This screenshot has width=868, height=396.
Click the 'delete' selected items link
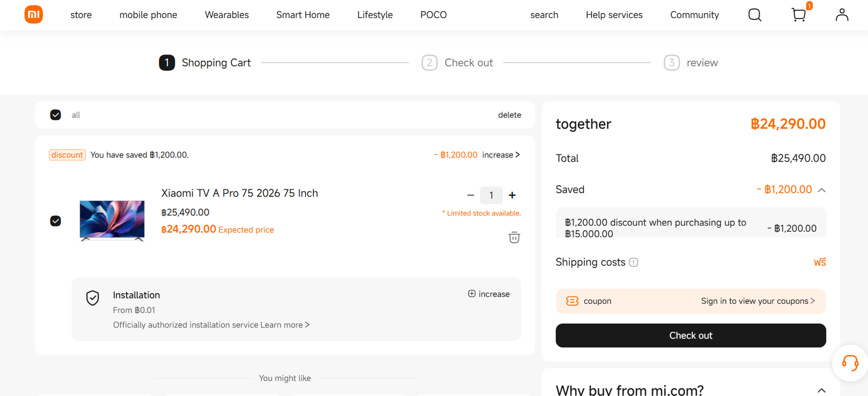click(509, 115)
